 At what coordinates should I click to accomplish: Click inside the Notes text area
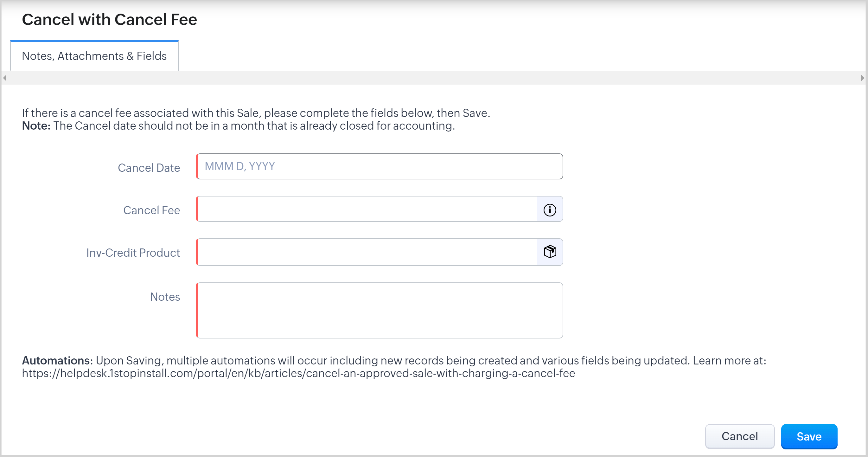(x=380, y=310)
